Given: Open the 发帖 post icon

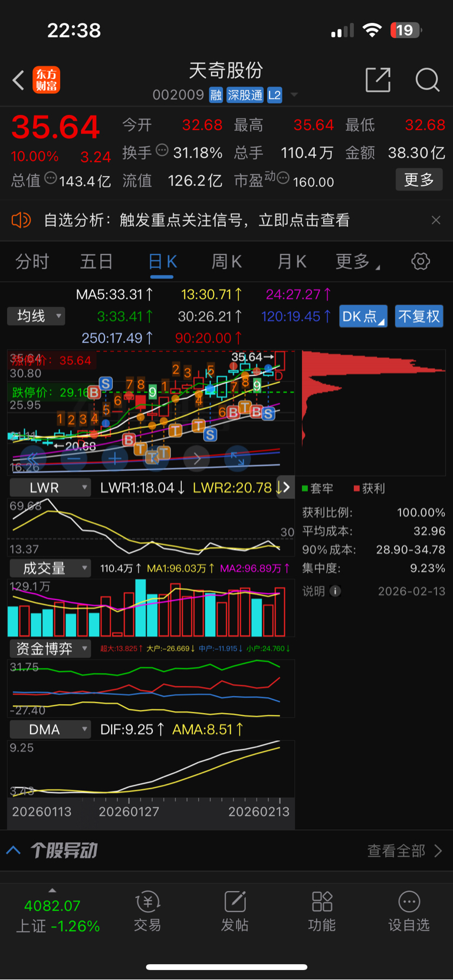Looking at the screenshot, I should point(235,910).
